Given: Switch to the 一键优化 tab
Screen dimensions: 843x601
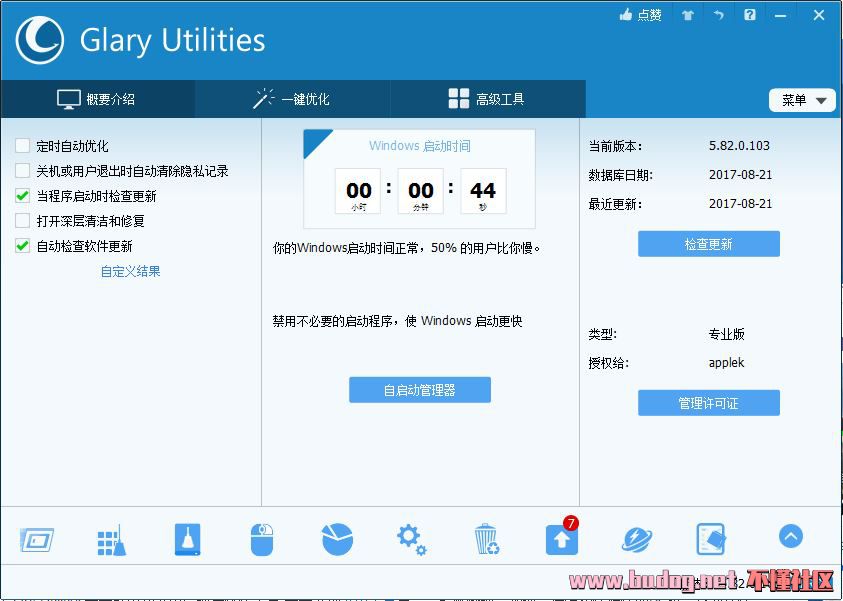Looking at the screenshot, I should (x=292, y=99).
